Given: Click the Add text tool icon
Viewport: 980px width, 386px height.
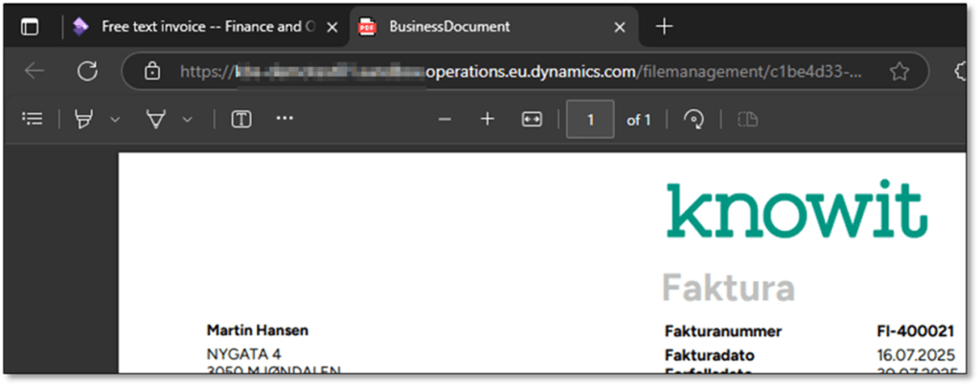Looking at the screenshot, I should point(242,119).
